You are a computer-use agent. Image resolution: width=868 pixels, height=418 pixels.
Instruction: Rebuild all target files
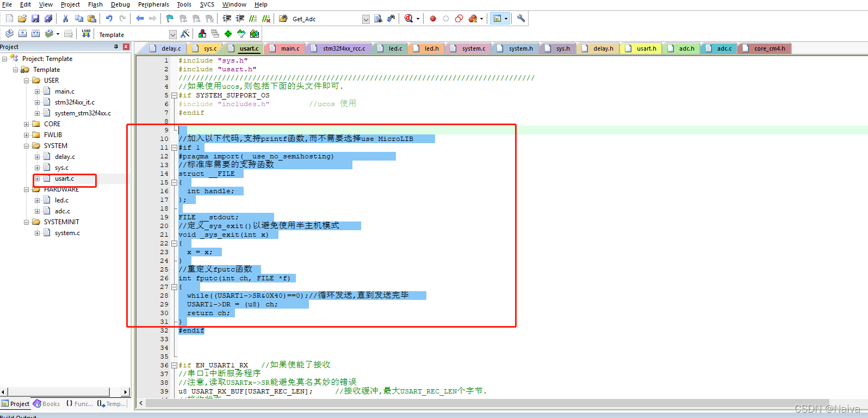(35, 34)
